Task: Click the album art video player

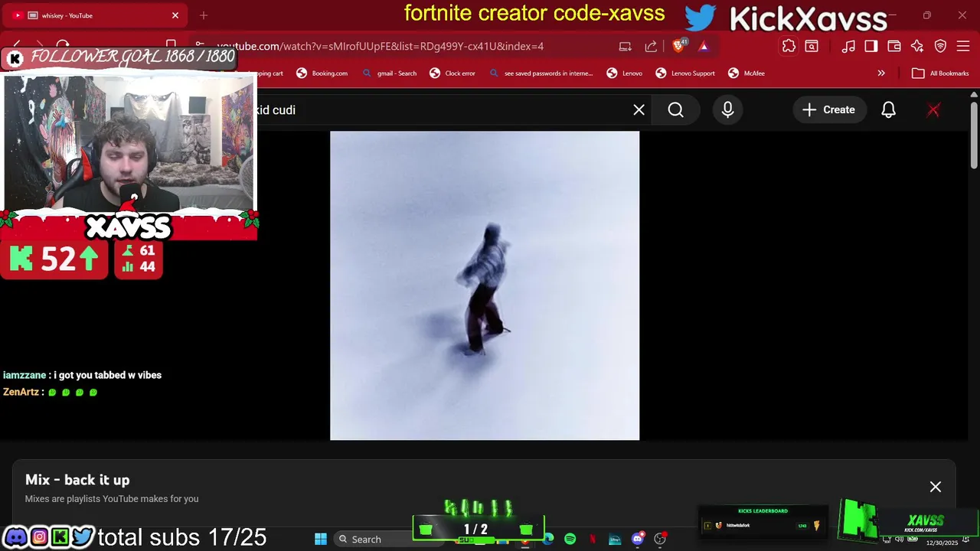Action: point(485,285)
